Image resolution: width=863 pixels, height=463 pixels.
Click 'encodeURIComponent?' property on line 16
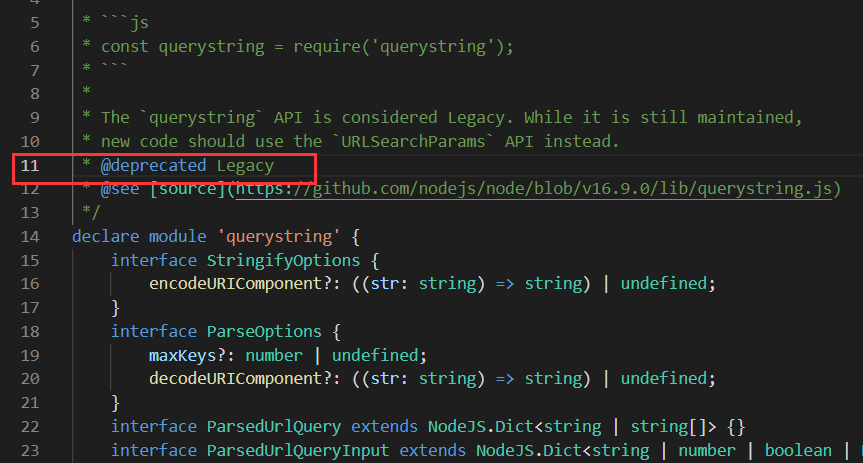[240, 284]
